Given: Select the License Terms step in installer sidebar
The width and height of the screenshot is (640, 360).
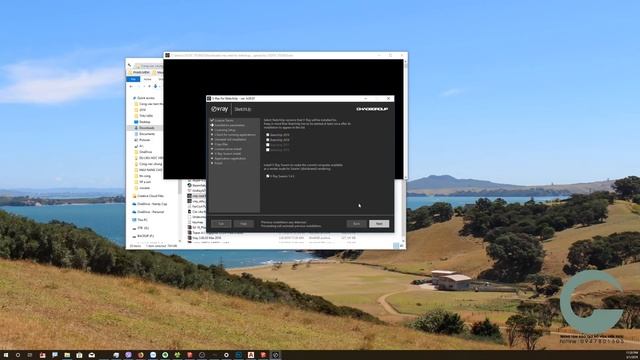Looking at the screenshot, I should (x=224, y=120).
